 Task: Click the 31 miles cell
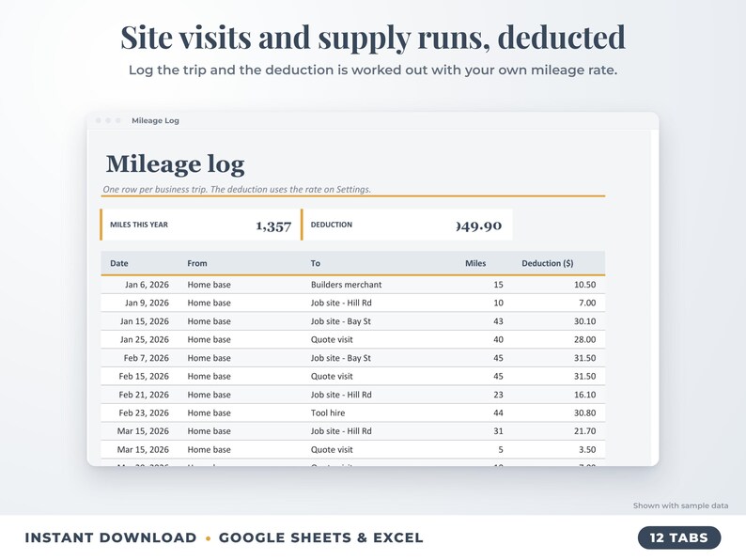tap(498, 431)
